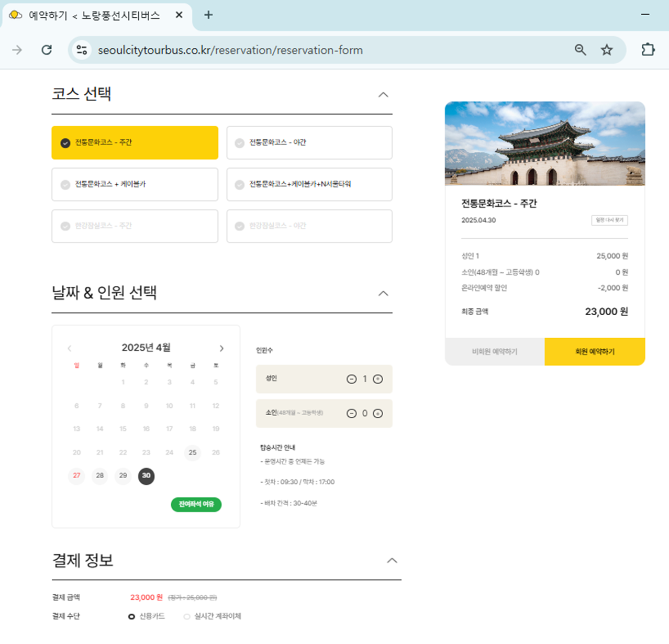Click the plus icon to add an adult
Image resolution: width=669 pixels, height=644 pixels.
(378, 379)
